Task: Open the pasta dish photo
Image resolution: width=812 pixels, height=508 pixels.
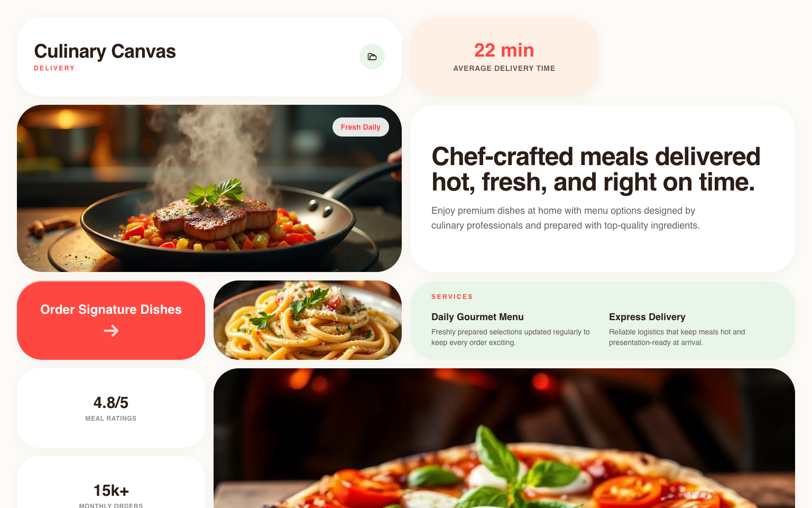Action: click(x=308, y=320)
